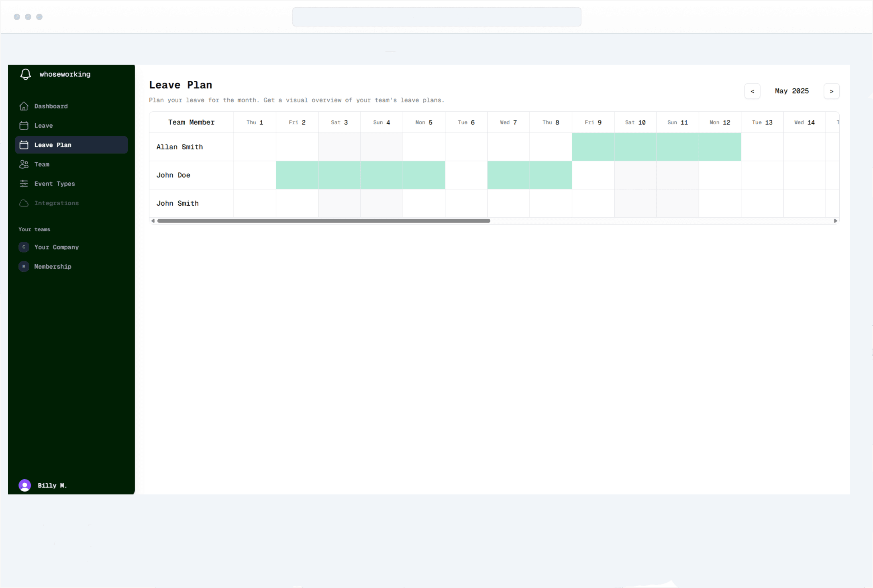Click the browser address bar
The image size is (873, 588).
[436, 17]
